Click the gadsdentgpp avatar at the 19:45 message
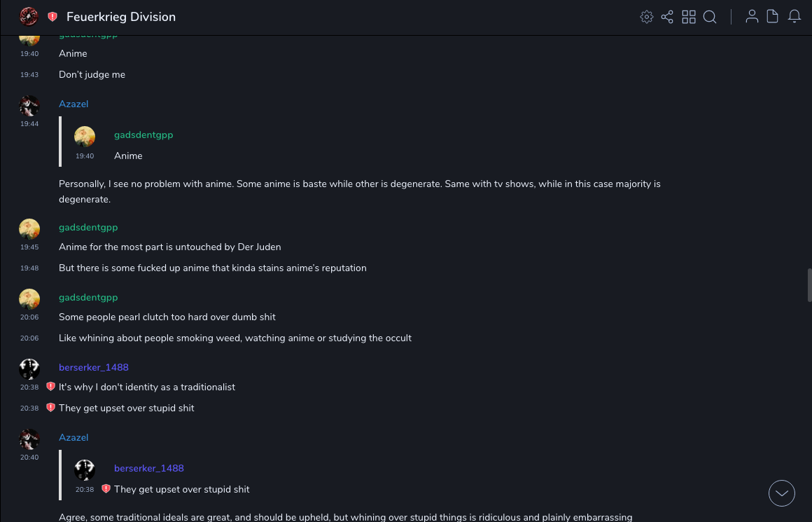The height and width of the screenshot is (522, 812). (x=29, y=228)
